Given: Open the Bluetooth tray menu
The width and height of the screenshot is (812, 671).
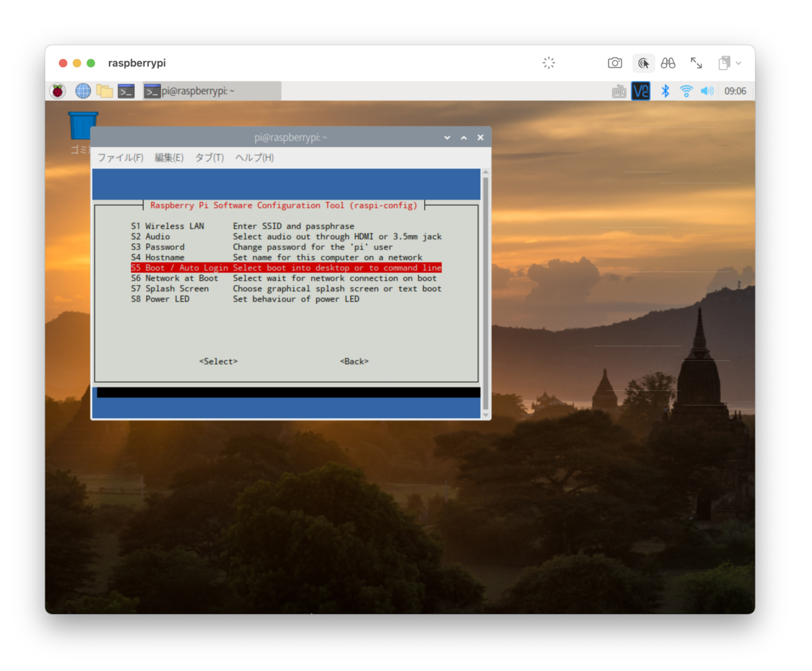Looking at the screenshot, I should click(x=665, y=91).
